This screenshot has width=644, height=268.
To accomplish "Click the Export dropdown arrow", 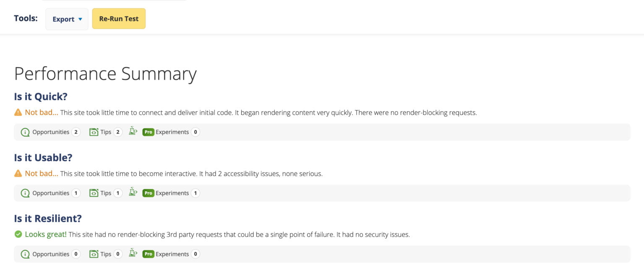I will tap(80, 19).
